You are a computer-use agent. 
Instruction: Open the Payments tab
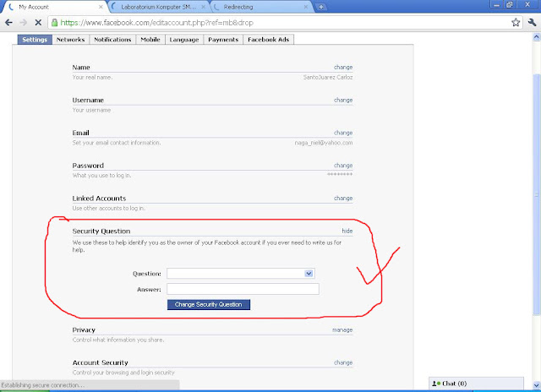(x=223, y=40)
